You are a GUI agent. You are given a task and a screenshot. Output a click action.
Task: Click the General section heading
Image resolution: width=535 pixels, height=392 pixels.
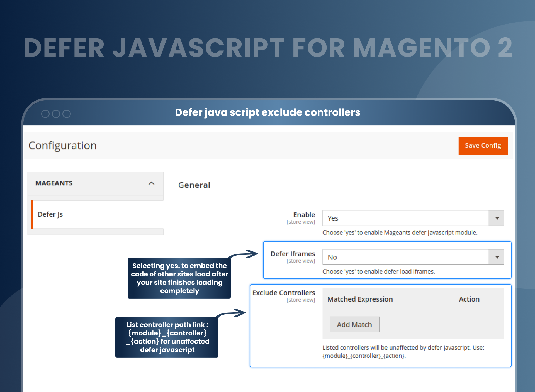click(194, 185)
